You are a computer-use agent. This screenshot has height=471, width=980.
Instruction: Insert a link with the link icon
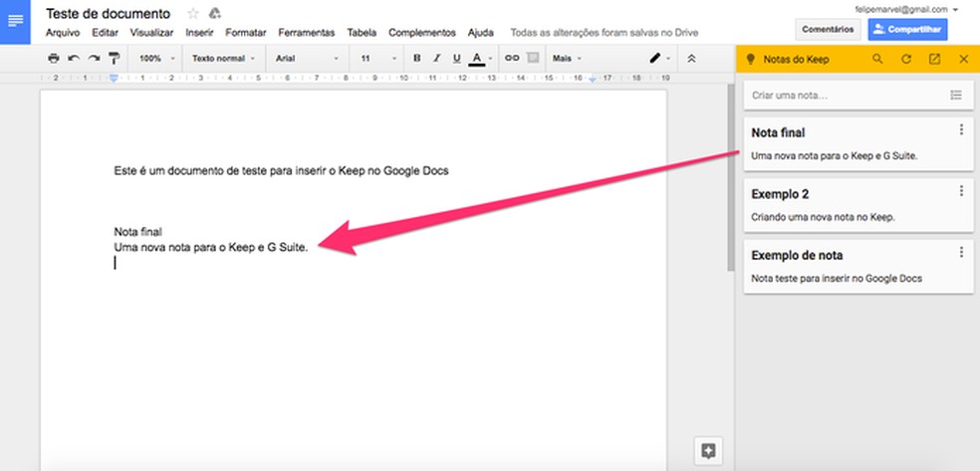512,58
